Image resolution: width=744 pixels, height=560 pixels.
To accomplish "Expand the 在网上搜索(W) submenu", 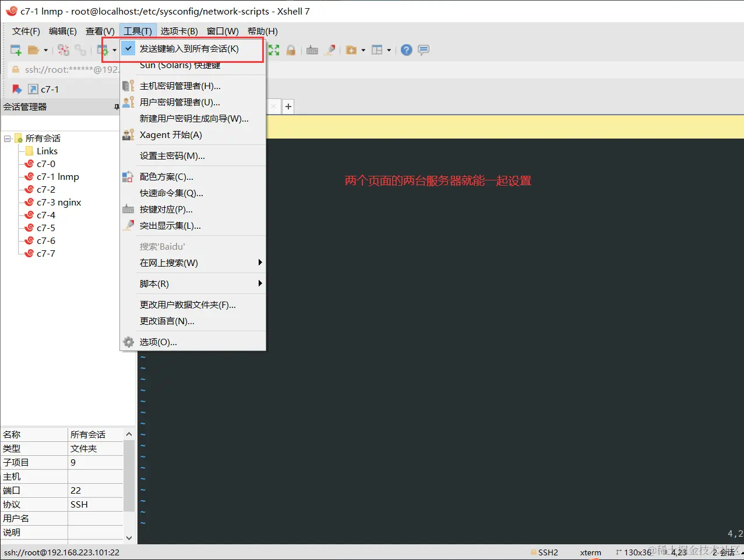I will (x=193, y=263).
